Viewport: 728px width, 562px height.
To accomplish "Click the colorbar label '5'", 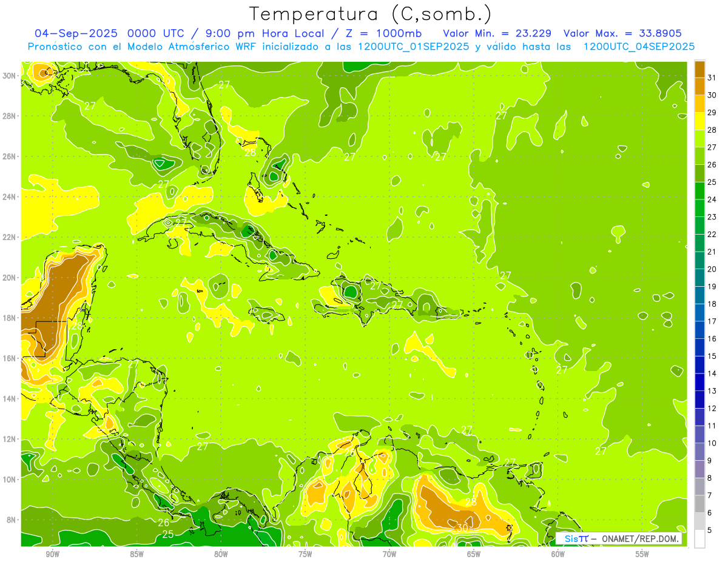I will (710, 530).
